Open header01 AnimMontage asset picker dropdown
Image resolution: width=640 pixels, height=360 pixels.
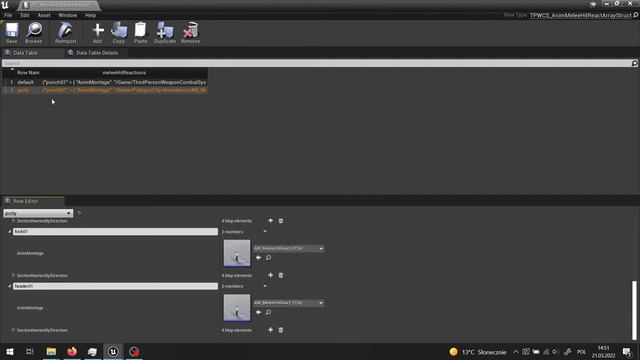tap(289, 303)
